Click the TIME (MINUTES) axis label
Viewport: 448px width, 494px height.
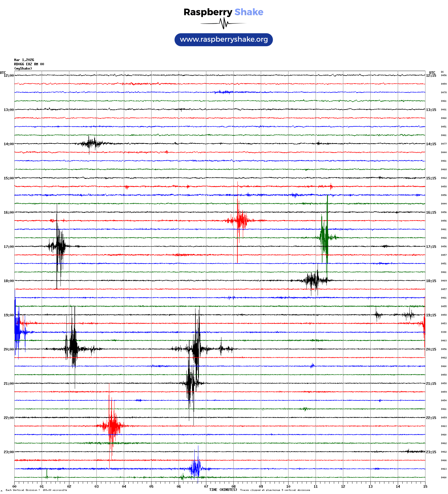click(x=223, y=490)
